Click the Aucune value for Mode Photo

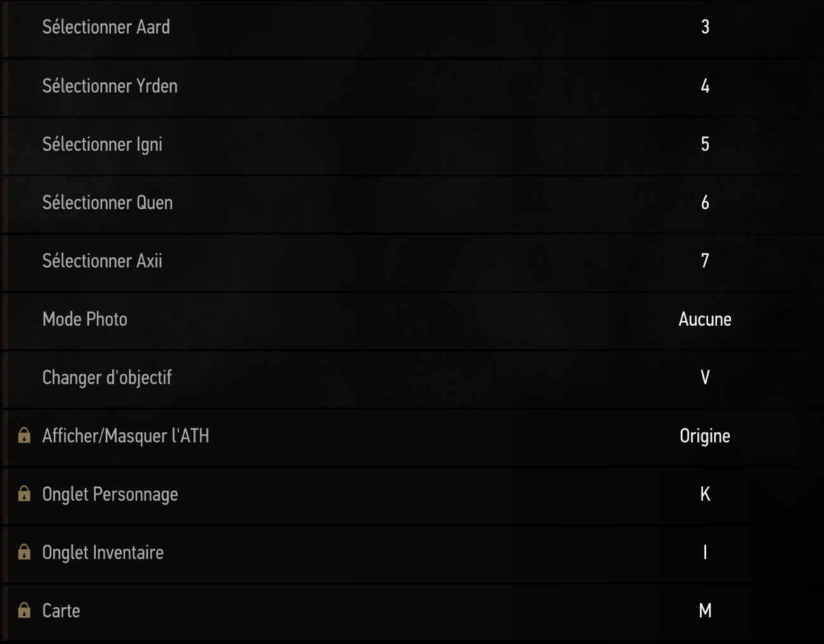[704, 319]
